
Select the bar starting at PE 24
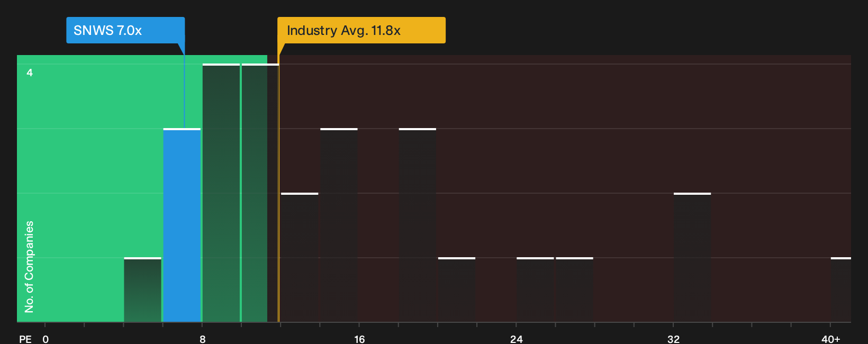pos(535,289)
